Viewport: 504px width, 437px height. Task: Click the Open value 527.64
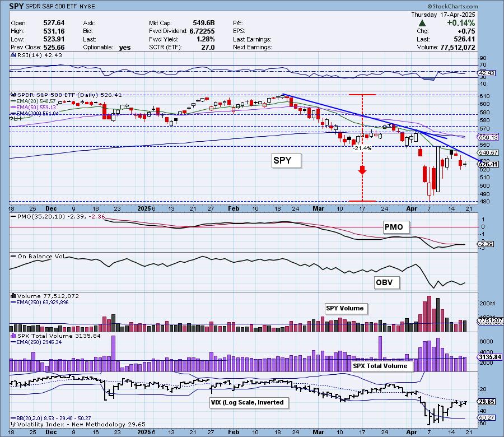(54, 23)
